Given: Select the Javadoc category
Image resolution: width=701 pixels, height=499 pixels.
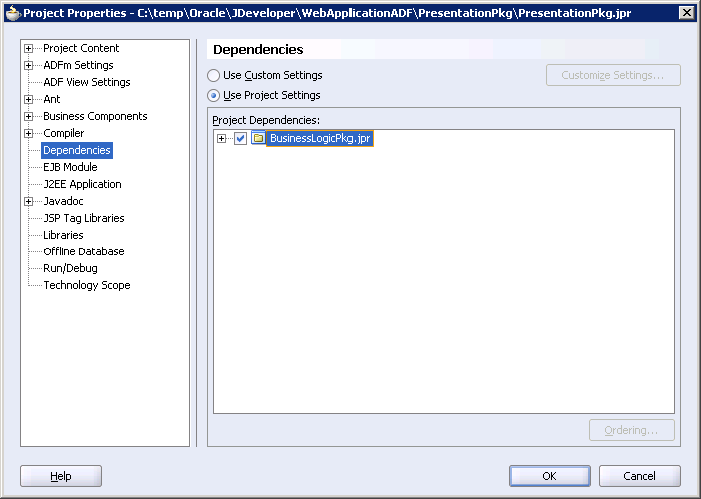Looking at the screenshot, I should tap(63, 201).
